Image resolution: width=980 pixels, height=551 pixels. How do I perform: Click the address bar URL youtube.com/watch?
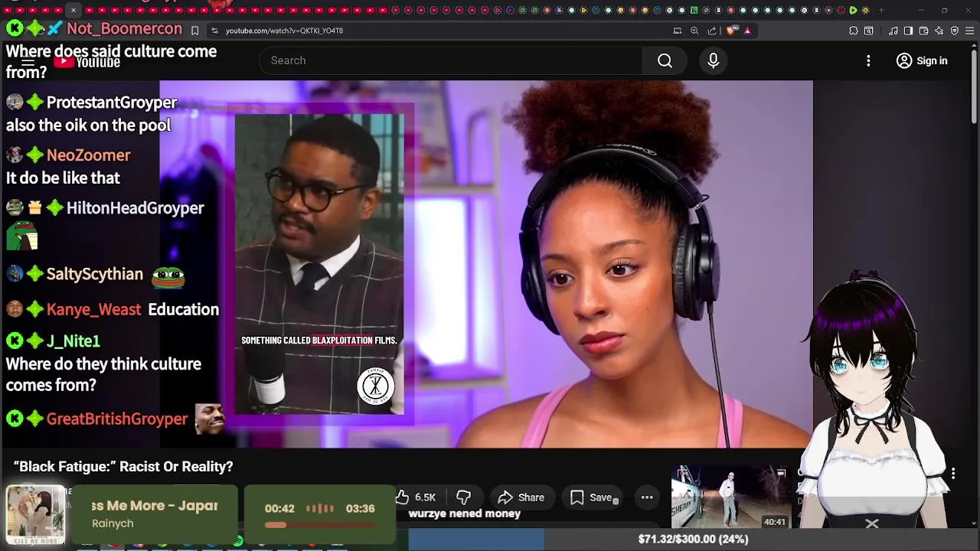(284, 31)
